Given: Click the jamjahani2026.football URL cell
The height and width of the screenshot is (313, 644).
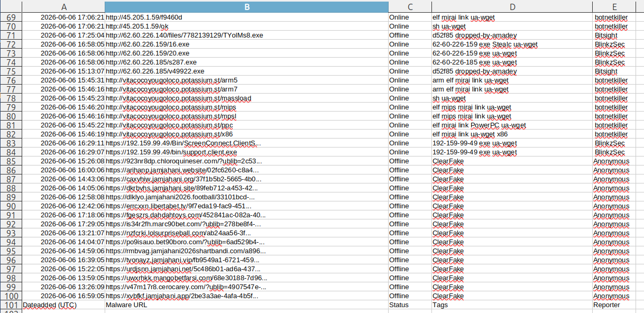Looking at the screenshot, I should coord(246,197).
